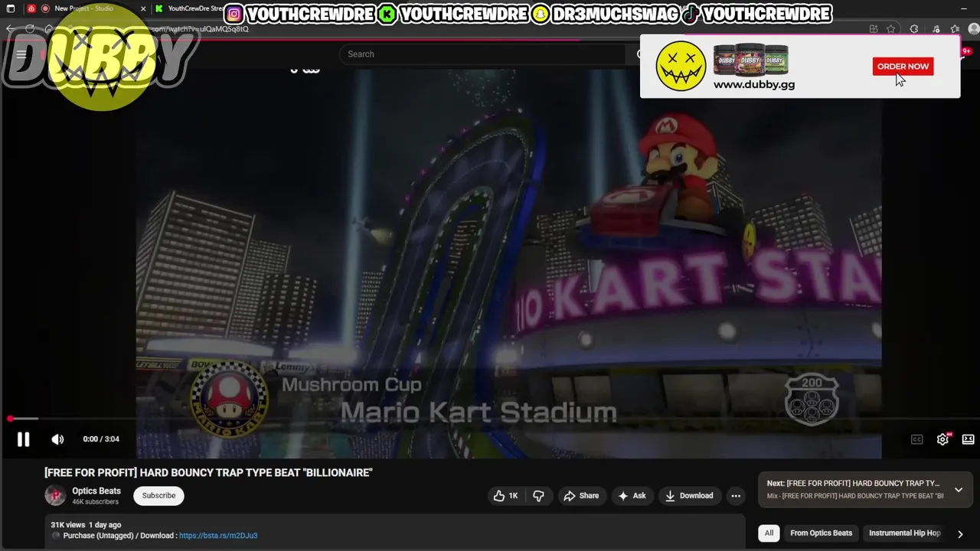Open the browser profile avatar
The width and height of the screenshot is (980, 551).
974,29
